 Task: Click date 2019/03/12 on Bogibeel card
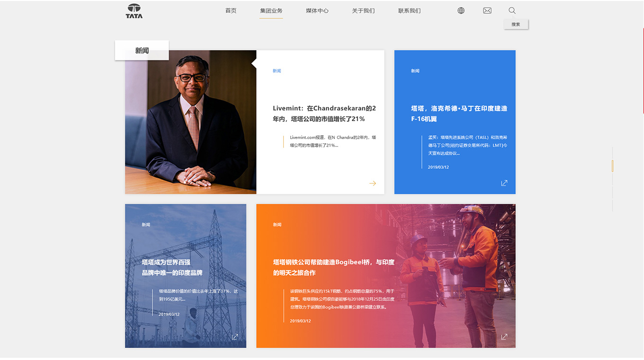300,321
